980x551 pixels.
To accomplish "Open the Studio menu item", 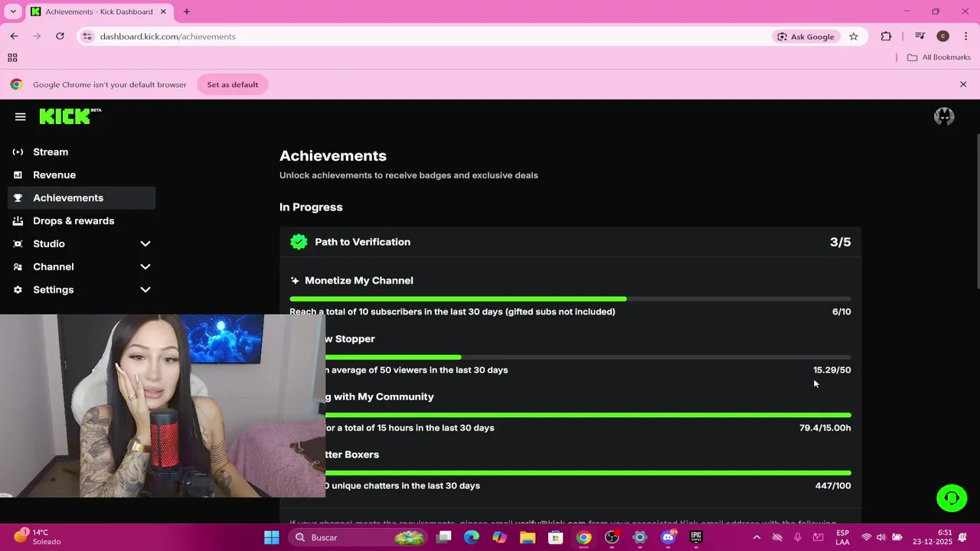I will tap(49, 243).
